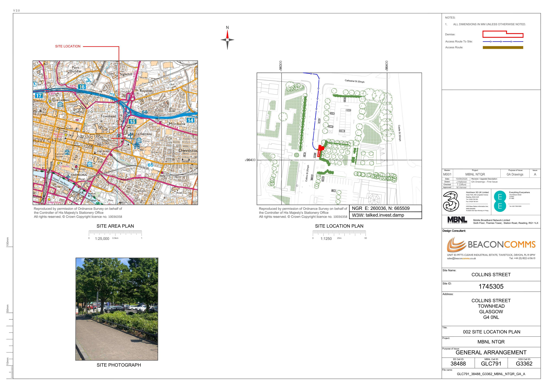Click the EE logo in the title block

(x=500, y=201)
